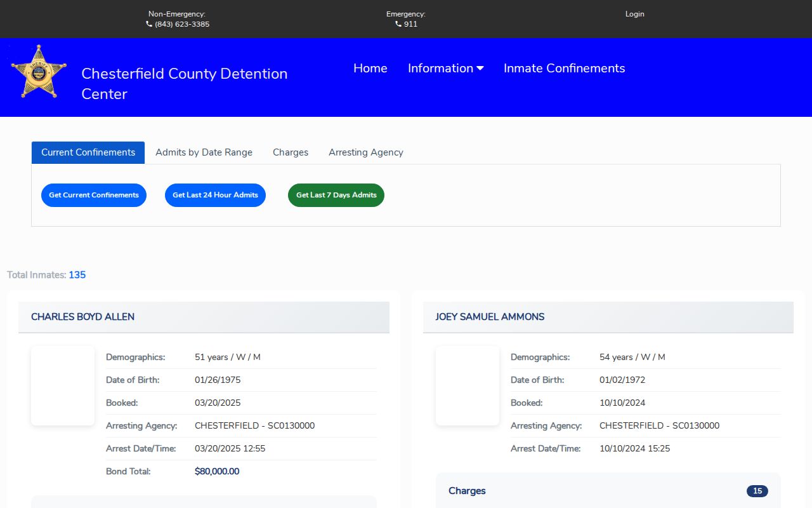
Task: Click Joey Samuel Ammons' photo placeholder
Action: [x=468, y=385]
